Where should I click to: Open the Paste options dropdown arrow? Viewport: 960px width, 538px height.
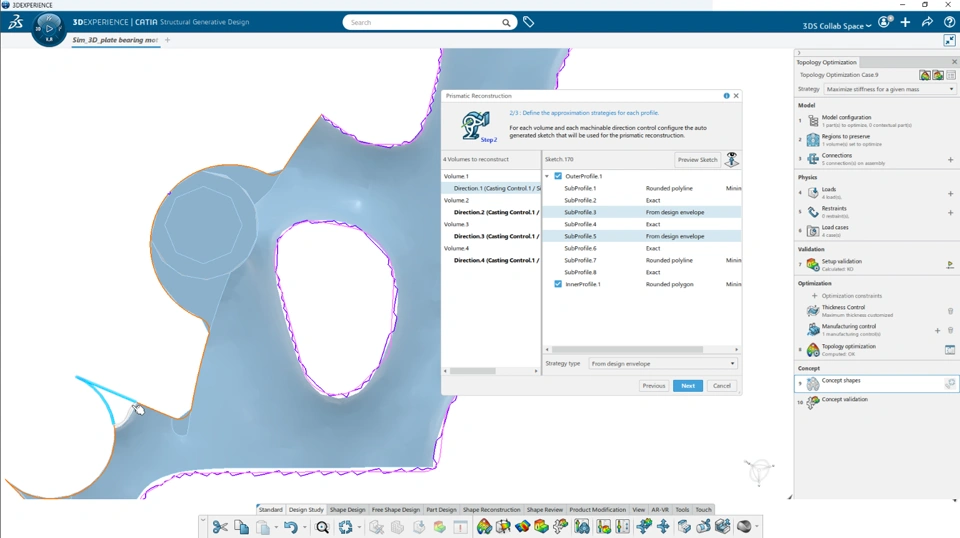click(276, 527)
